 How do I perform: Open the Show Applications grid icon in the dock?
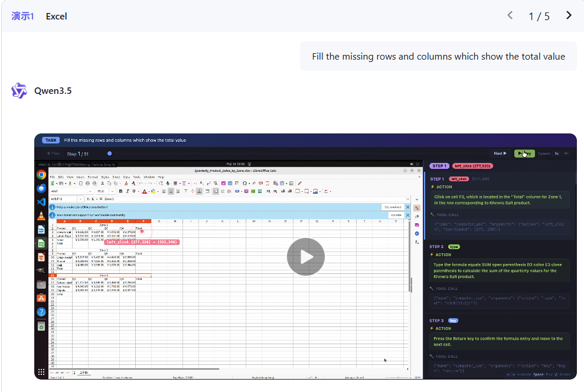tap(41, 372)
